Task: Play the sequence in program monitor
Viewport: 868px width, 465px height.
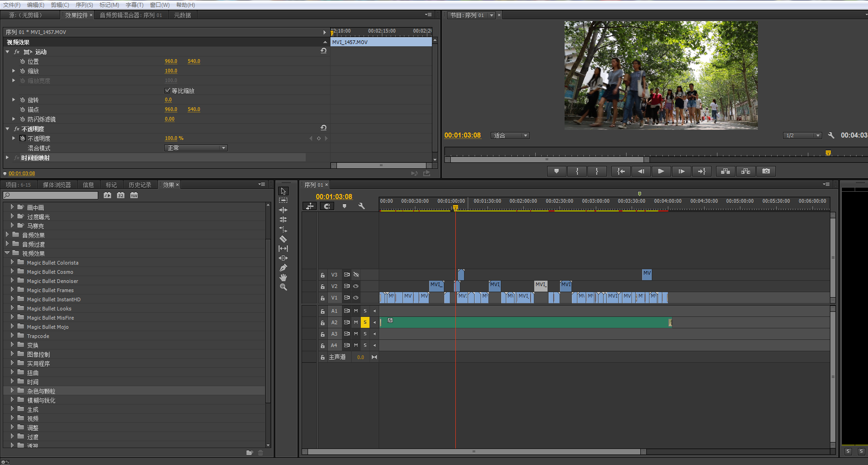Action: [x=661, y=171]
